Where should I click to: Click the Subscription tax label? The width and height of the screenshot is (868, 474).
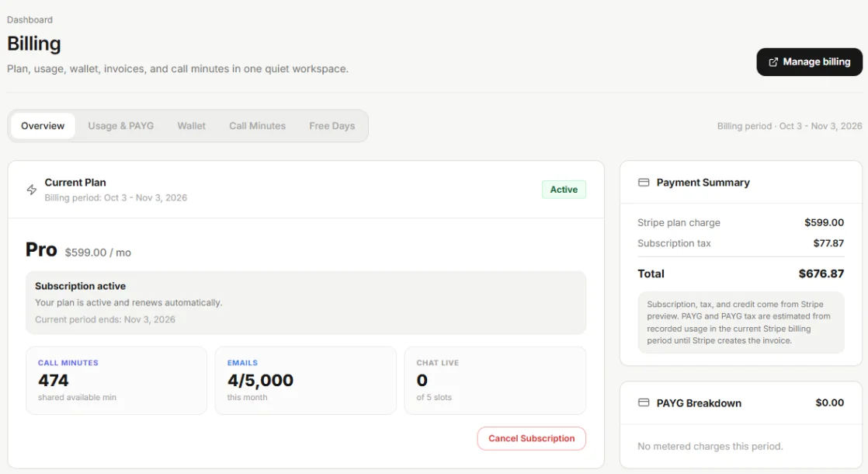click(674, 243)
